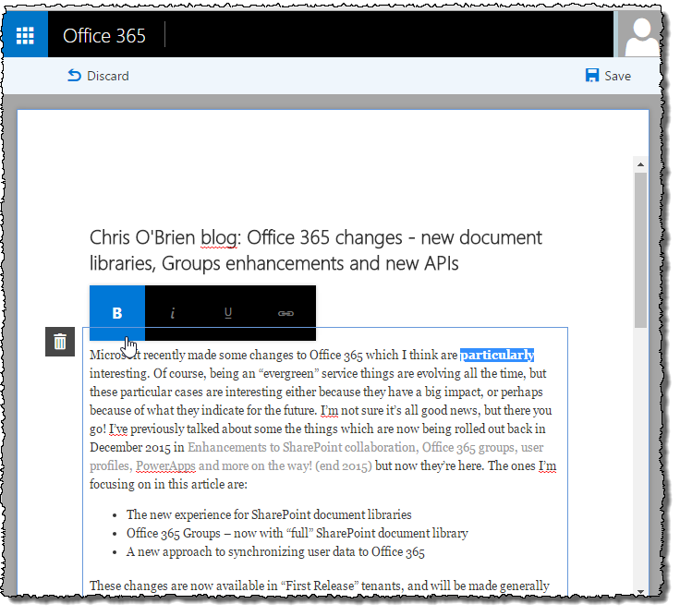Click the vertical scrollbar thumb

coord(640,250)
